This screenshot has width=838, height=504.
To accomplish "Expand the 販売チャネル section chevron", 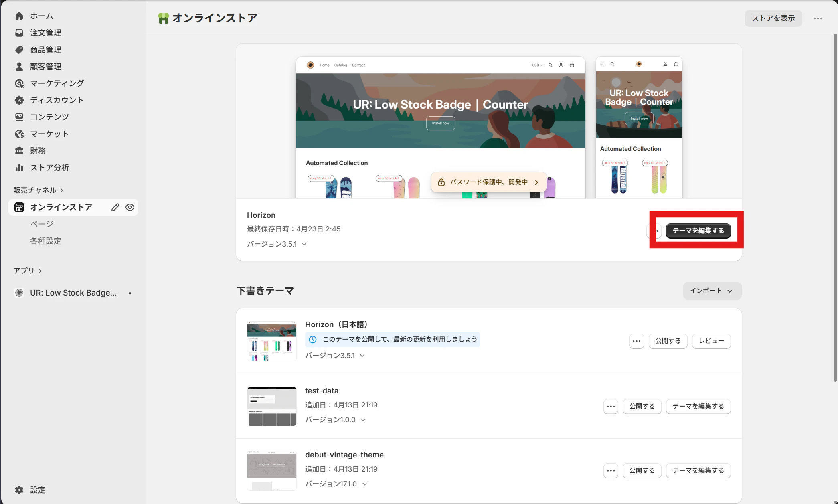I will pos(62,190).
